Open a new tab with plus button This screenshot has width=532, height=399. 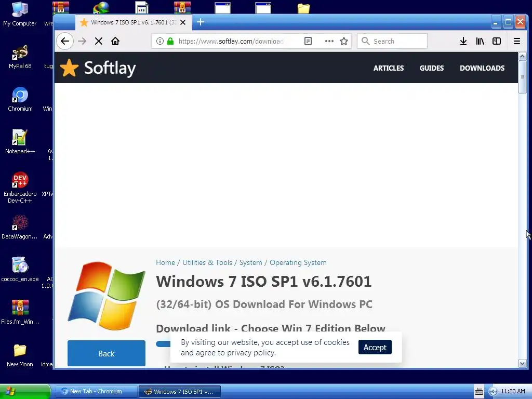[x=201, y=22]
